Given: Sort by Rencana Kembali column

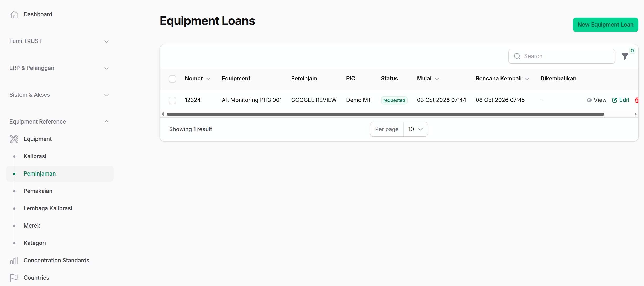Looking at the screenshot, I should pos(502,79).
